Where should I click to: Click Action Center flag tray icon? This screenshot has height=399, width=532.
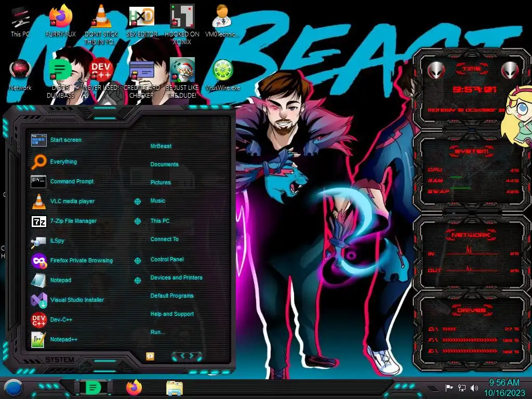pyautogui.click(x=449, y=388)
